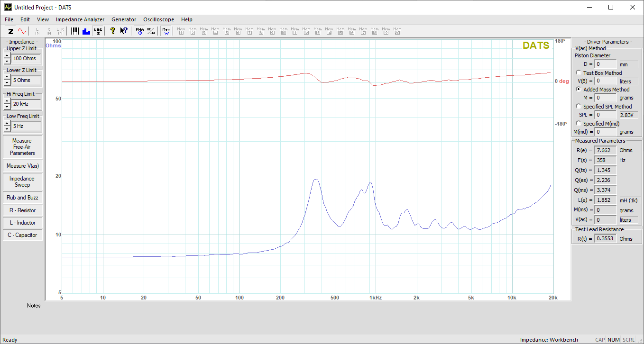Click the L IN left input icon
This screenshot has width=644, height=344.
[37, 31]
